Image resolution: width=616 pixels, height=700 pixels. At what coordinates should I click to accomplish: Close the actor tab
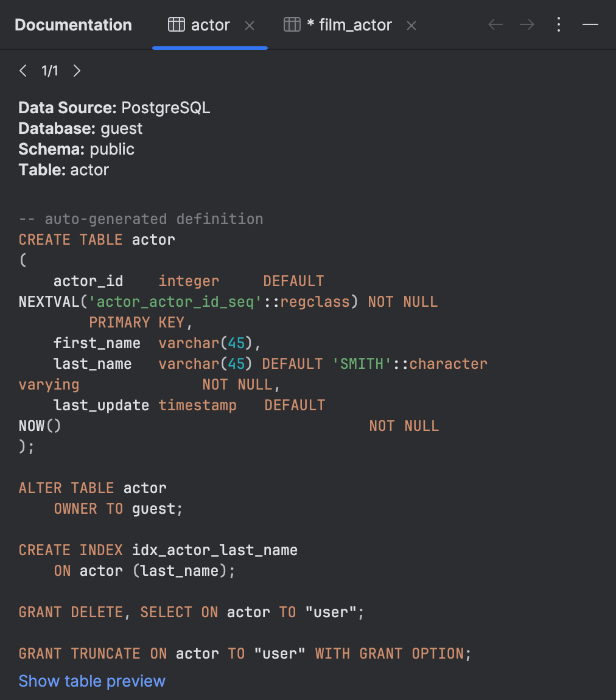[x=250, y=26]
